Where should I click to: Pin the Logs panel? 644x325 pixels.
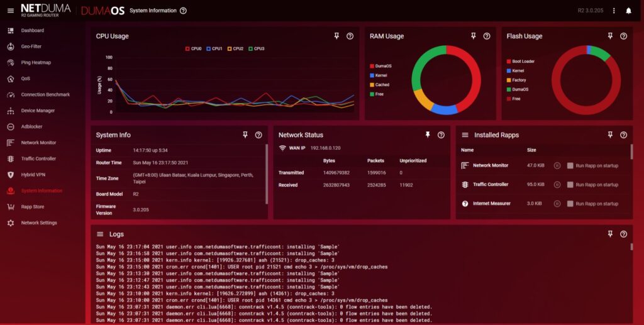click(x=610, y=234)
